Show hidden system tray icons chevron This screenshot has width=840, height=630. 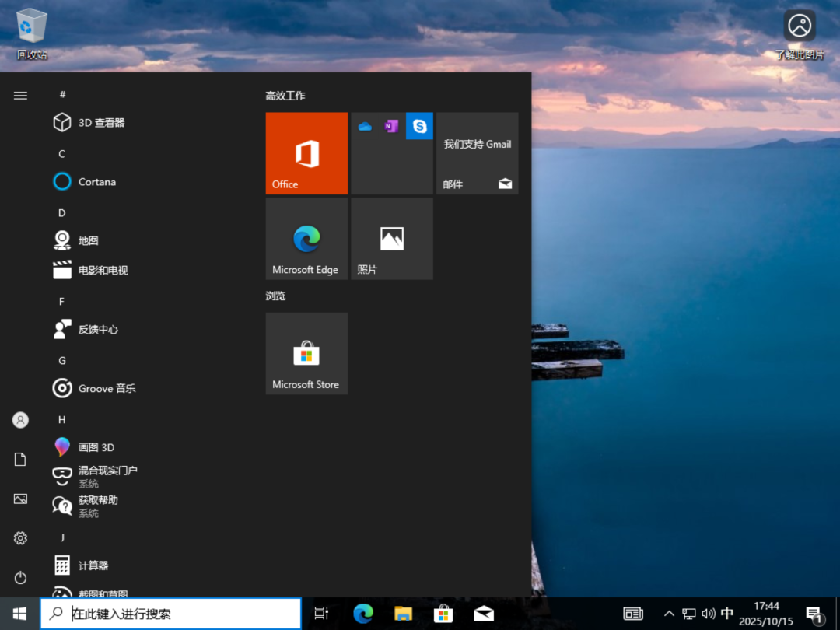coord(669,614)
